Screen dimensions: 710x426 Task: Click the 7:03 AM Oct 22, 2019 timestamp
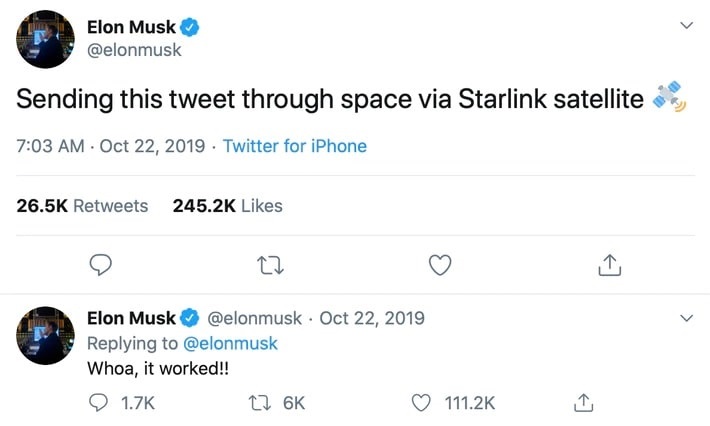tap(109, 146)
